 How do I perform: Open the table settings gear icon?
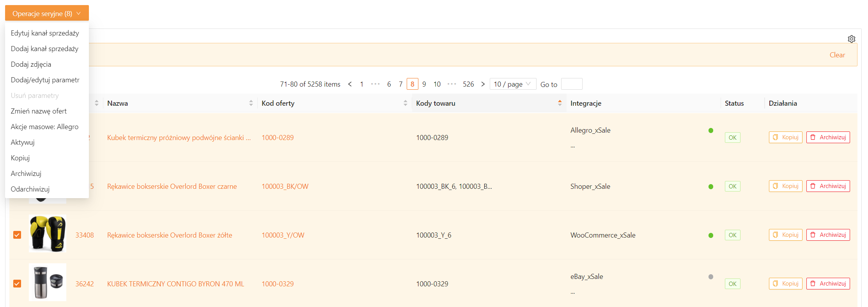coord(851,39)
